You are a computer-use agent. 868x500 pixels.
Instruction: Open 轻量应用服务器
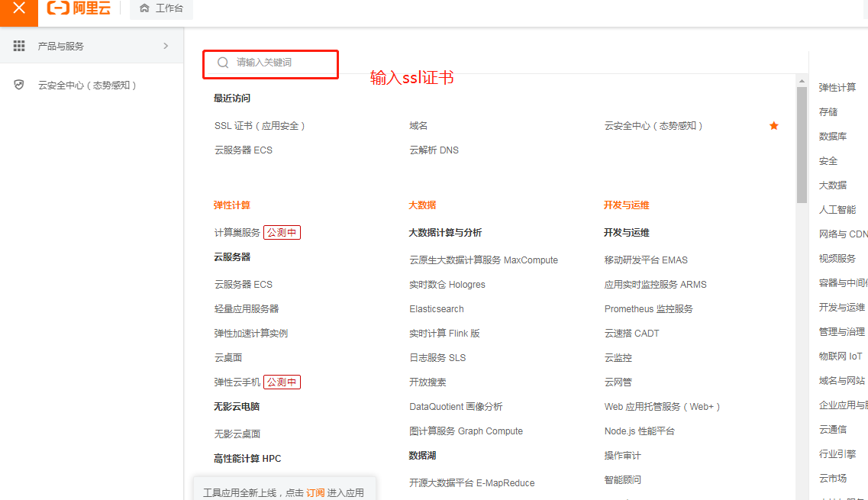(x=247, y=309)
